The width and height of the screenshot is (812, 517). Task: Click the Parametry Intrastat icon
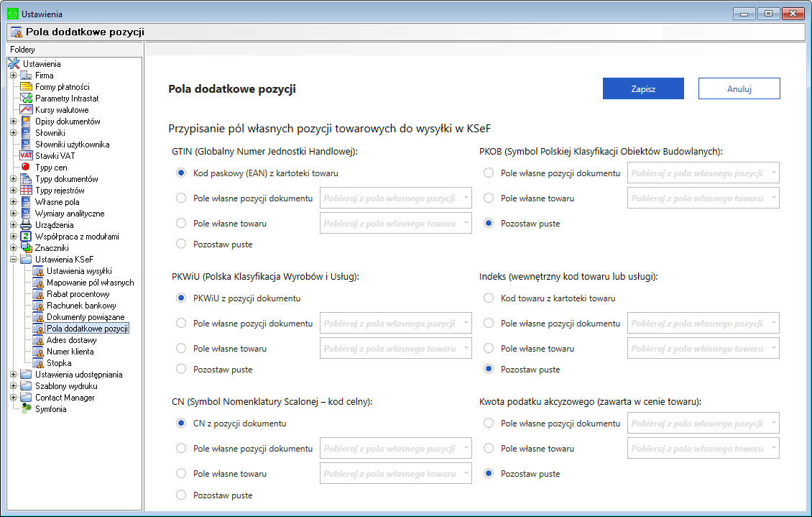coord(26,99)
